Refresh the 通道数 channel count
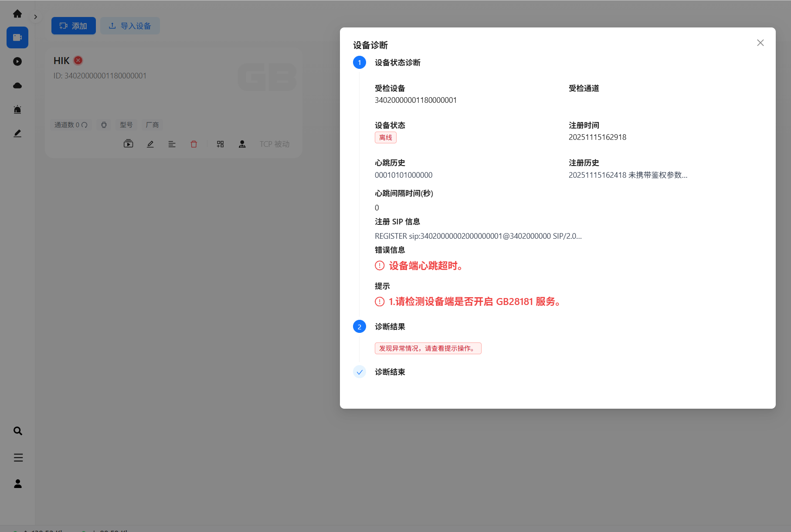 85,125
